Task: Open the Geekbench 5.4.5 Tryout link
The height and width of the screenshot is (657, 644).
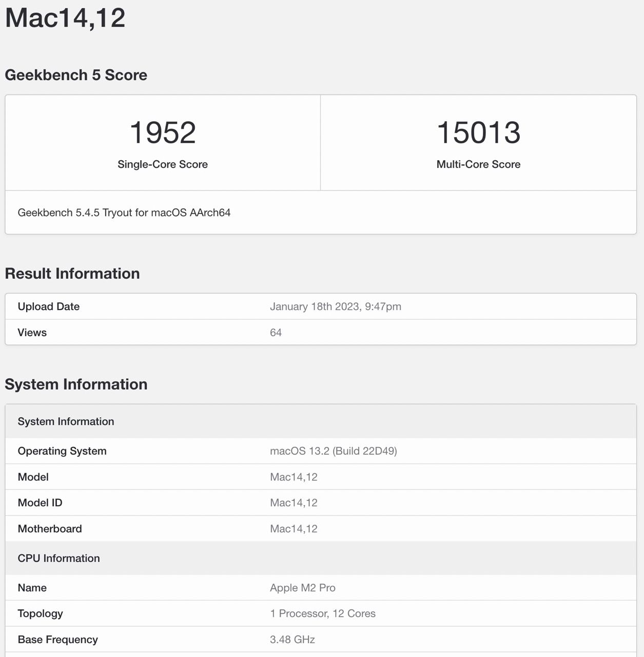Action: (x=125, y=212)
